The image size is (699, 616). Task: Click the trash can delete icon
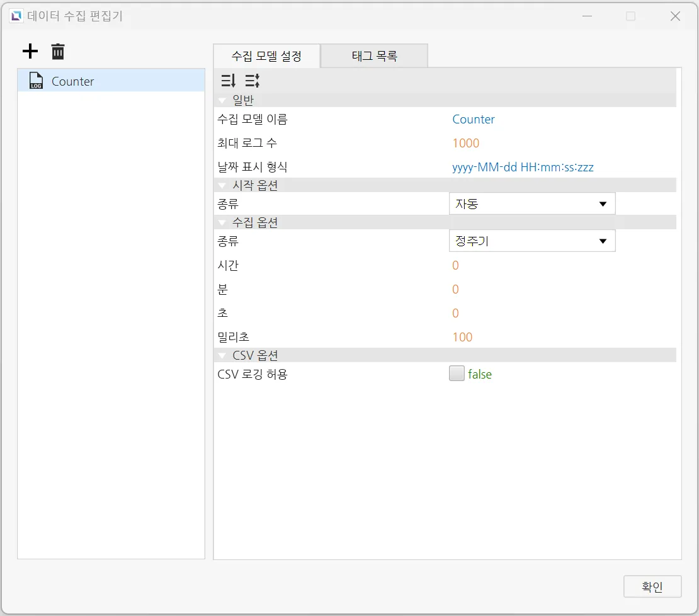tap(58, 52)
